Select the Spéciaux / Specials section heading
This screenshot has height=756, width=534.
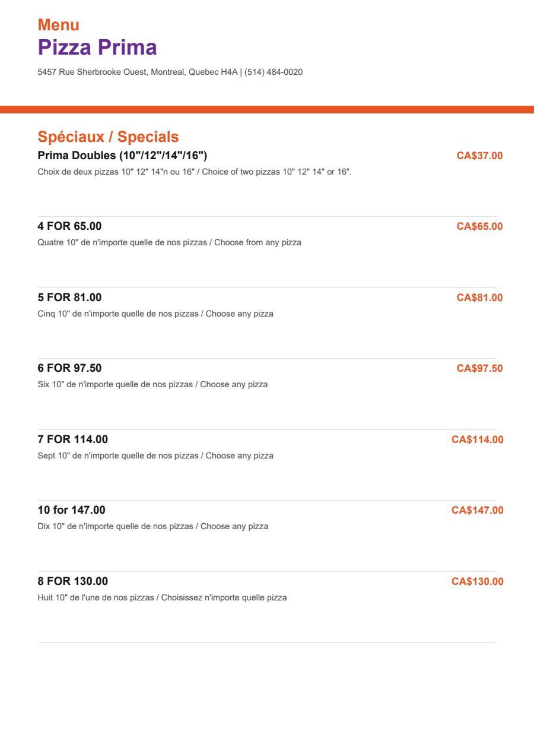[108, 137]
